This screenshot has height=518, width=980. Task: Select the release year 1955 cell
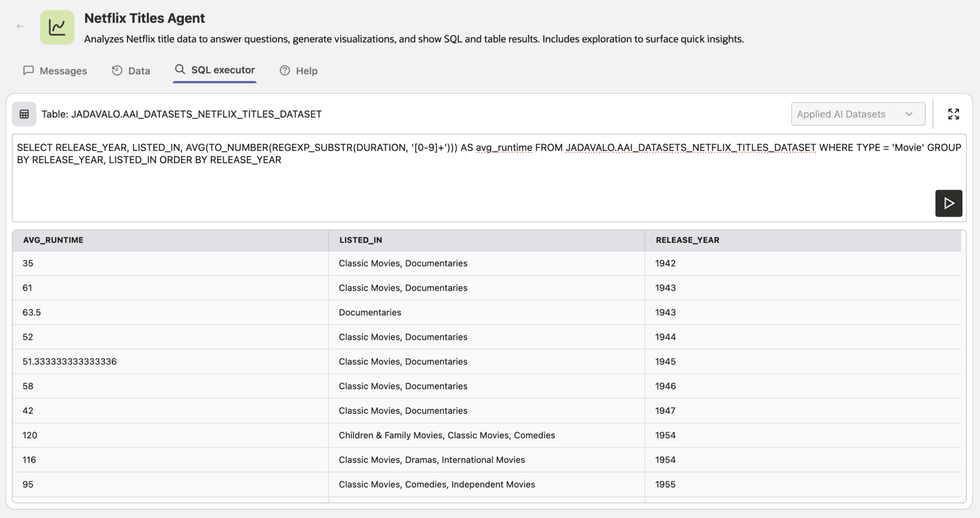[803, 484]
